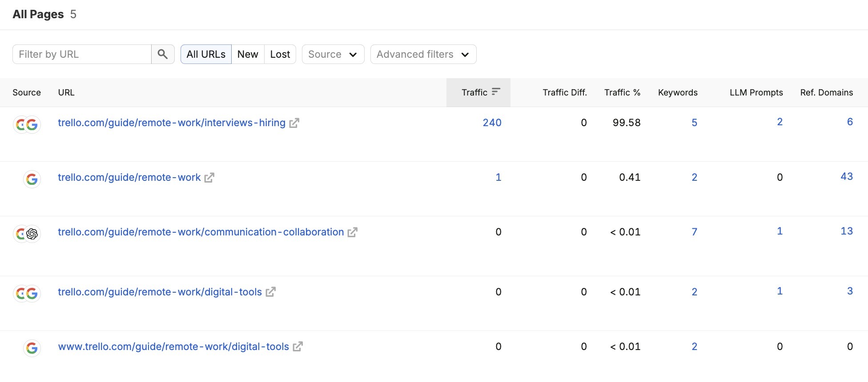
Task: Click traffic percent value 99.58
Action: click(x=627, y=123)
